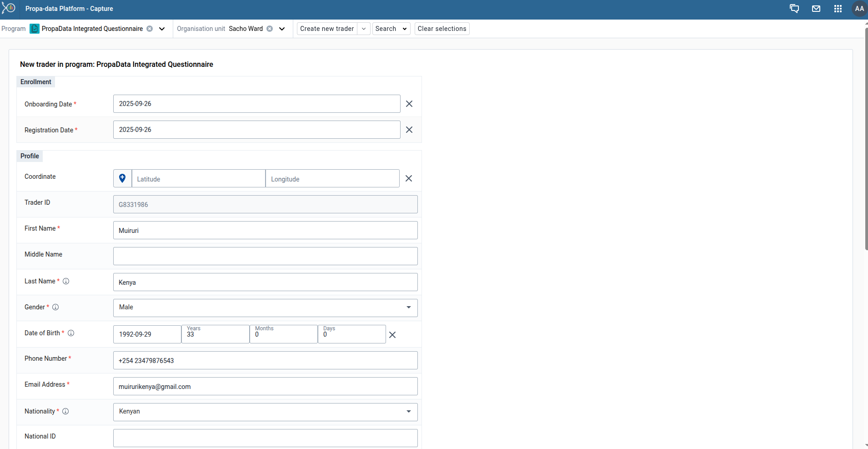Clear the Registration Date value
The width and height of the screenshot is (868, 449).
click(x=409, y=130)
